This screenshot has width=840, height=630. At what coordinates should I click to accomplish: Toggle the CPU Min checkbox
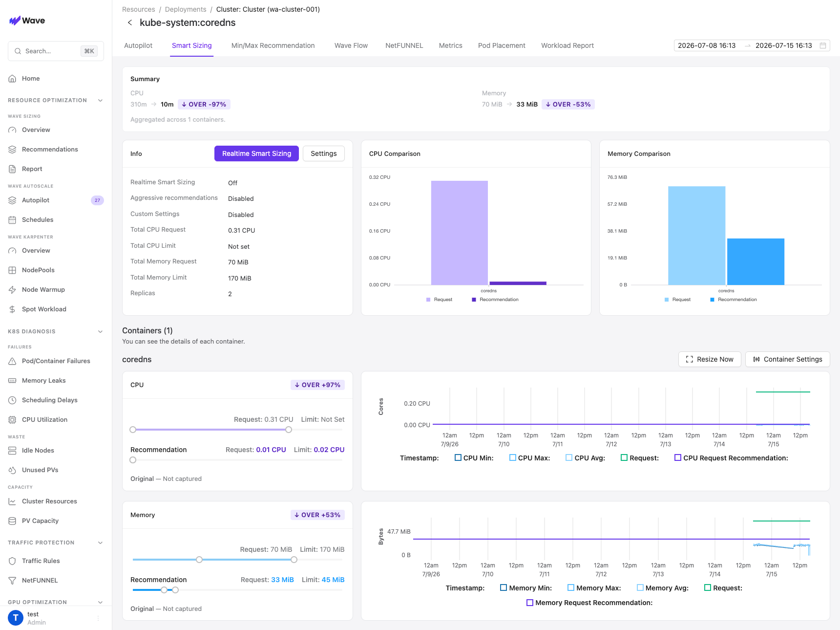point(458,458)
